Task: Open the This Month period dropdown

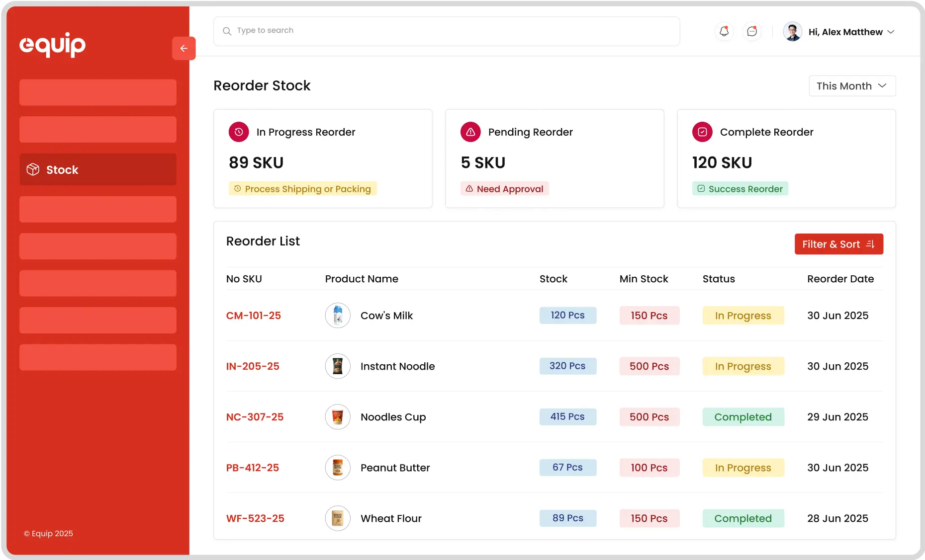Action: click(852, 86)
